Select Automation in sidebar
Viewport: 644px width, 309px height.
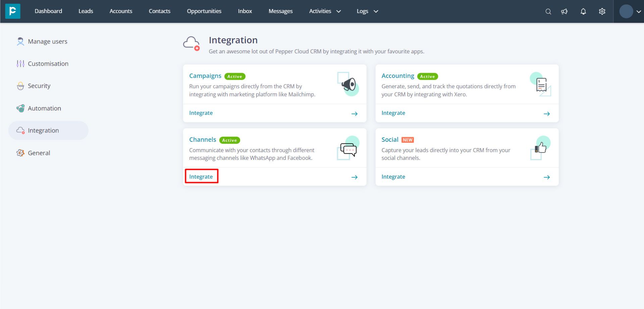[44, 108]
